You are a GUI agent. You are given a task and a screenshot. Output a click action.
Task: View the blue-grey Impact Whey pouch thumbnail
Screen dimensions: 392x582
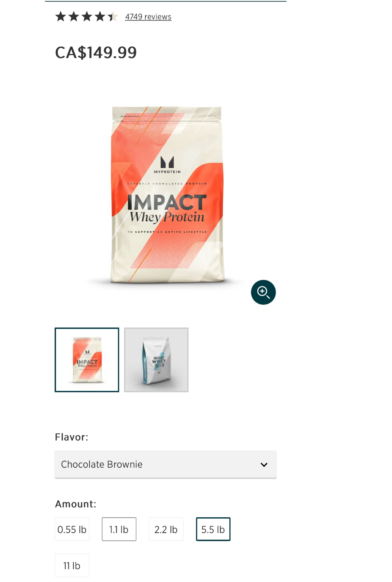pyautogui.click(x=156, y=360)
